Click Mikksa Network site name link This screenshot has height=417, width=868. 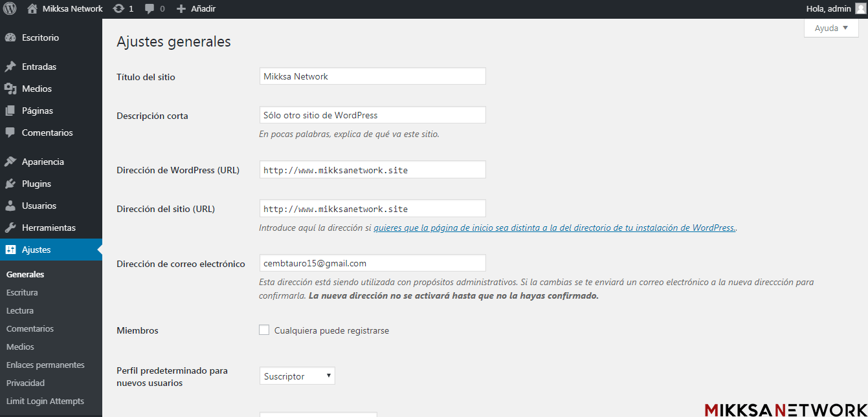(72, 9)
